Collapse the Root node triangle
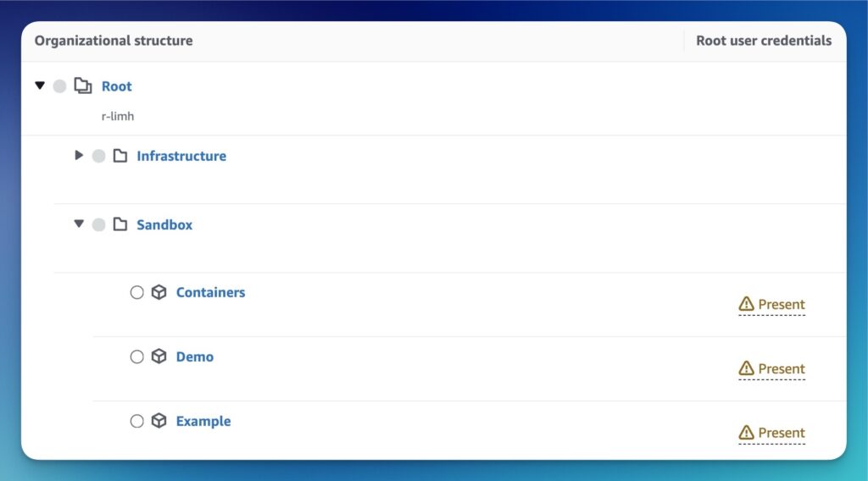This screenshot has width=868, height=481. tap(40, 86)
